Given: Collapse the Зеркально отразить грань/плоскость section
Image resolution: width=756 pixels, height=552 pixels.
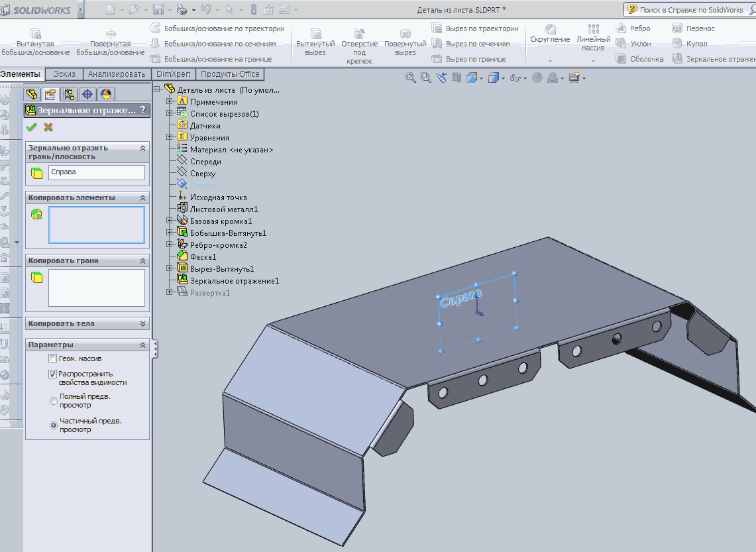Looking at the screenshot, I should (142, 148).
